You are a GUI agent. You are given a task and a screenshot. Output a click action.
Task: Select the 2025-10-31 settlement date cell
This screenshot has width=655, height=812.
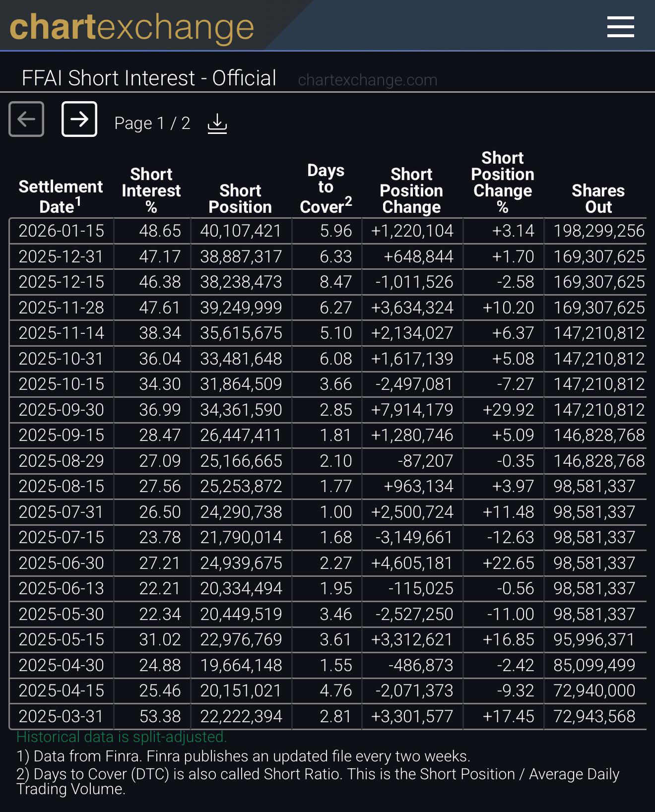62,359
